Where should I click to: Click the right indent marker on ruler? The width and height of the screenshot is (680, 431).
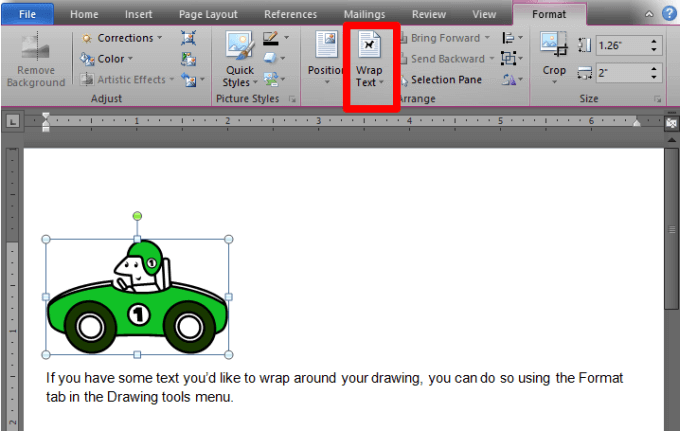point(636,123)
